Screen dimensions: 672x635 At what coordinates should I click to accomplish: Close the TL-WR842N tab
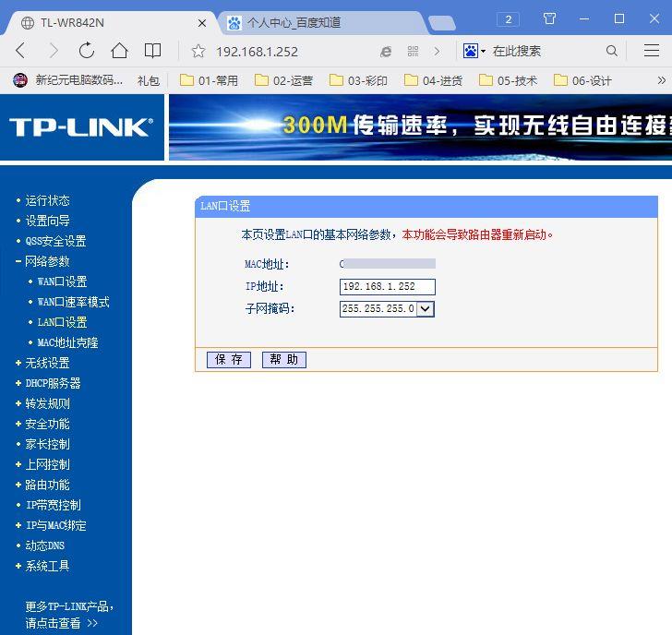coord(202,22)
